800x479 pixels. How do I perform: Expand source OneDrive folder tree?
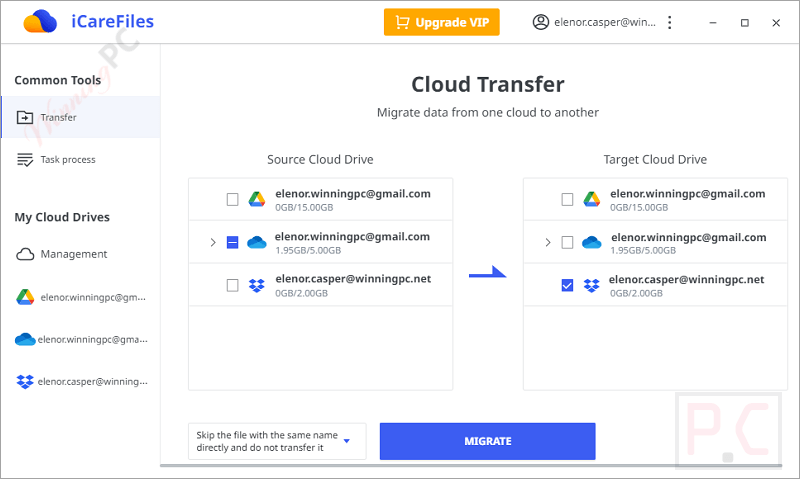click(x=213, y=242)
